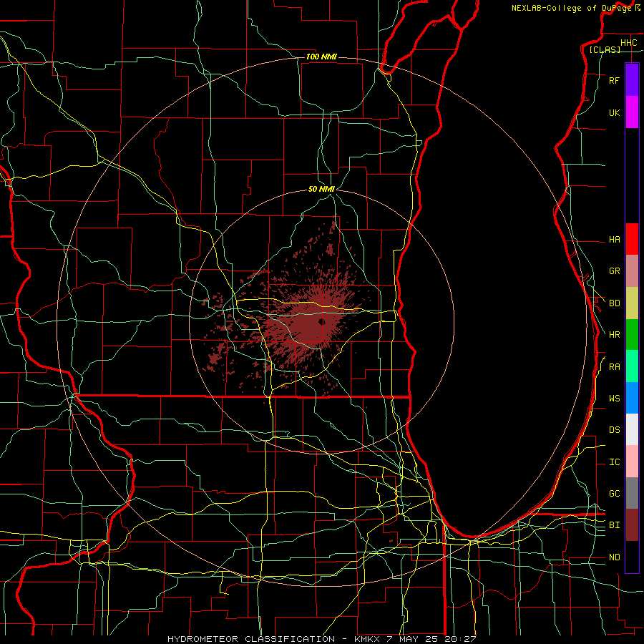The image size is (644, 644).
Task: Select the yellow BD legend swatch
Action: [632, 303]
